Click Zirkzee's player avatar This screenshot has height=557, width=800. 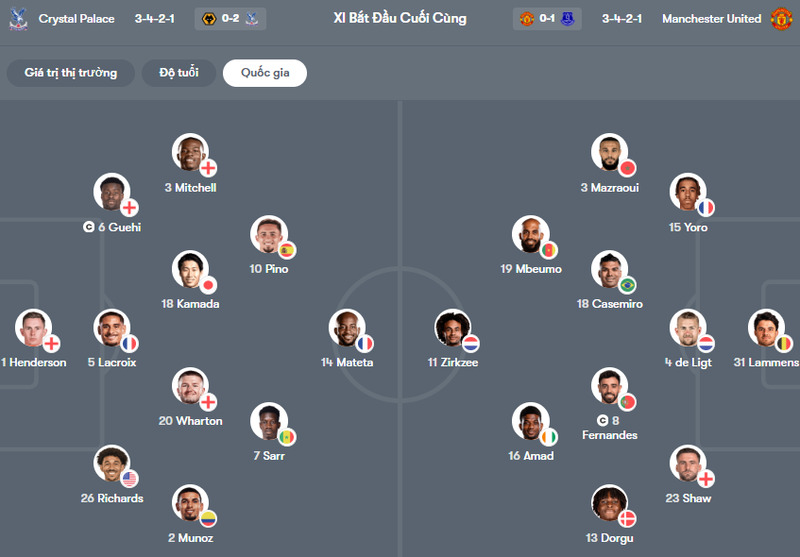tap(452, 328)
